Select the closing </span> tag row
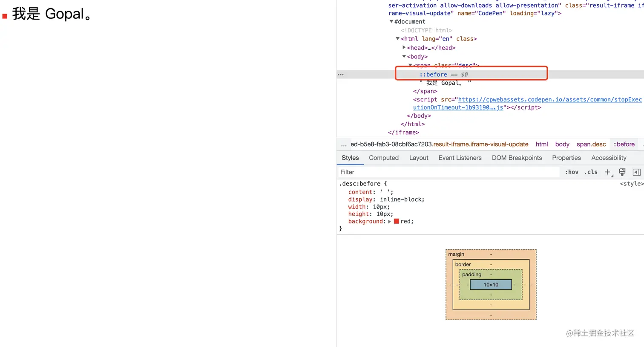 (x=425, y=91)
